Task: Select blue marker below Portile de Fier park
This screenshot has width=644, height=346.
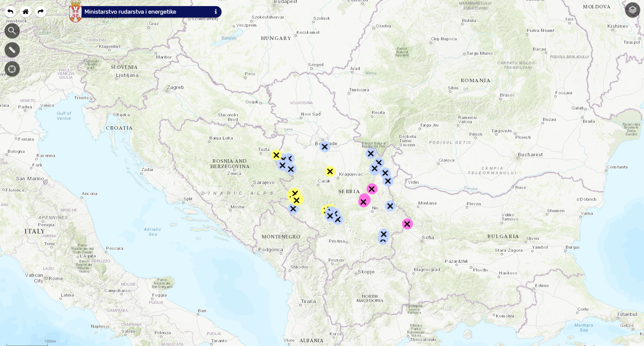Action: 371,154
